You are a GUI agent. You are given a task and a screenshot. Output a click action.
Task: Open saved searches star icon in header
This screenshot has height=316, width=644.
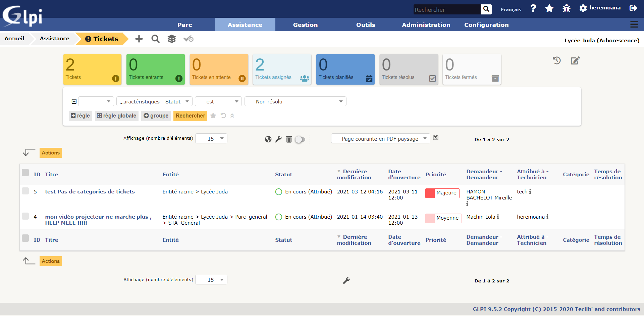click(549, 8)
